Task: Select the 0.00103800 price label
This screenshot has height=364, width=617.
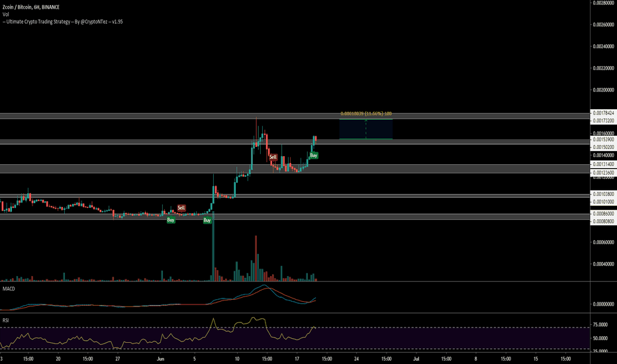Action: coord(603,194)
